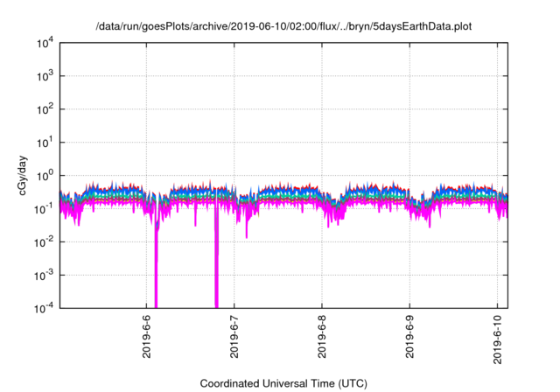The image size is (560, 392).
Task: Select the cGy/day y-axis label
Action: coord(22,175)
